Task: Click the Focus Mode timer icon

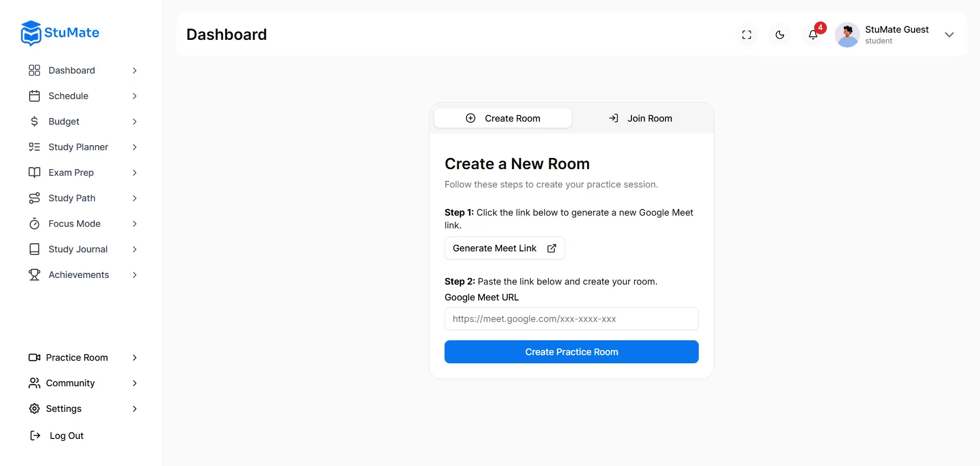Action: tap(34, 224)
